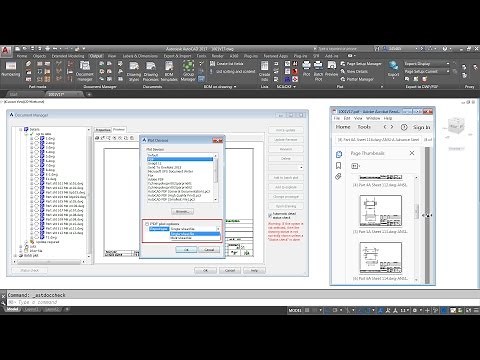
Task: Open Page Thumbnails panel icon in Acrobat
Action: click(x=339, y=154)
